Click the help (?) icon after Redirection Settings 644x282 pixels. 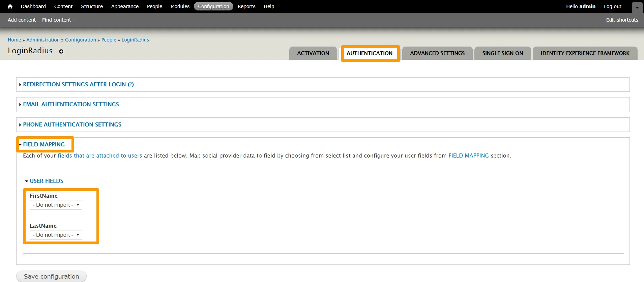point(131,85)
